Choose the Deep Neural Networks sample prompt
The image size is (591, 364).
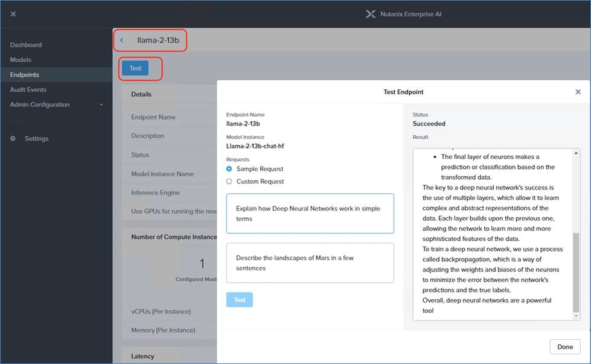310,214
